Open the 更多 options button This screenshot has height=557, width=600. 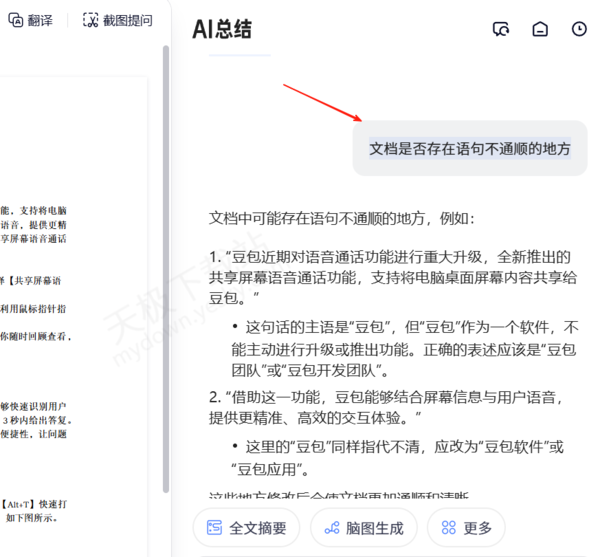[466, 528]
